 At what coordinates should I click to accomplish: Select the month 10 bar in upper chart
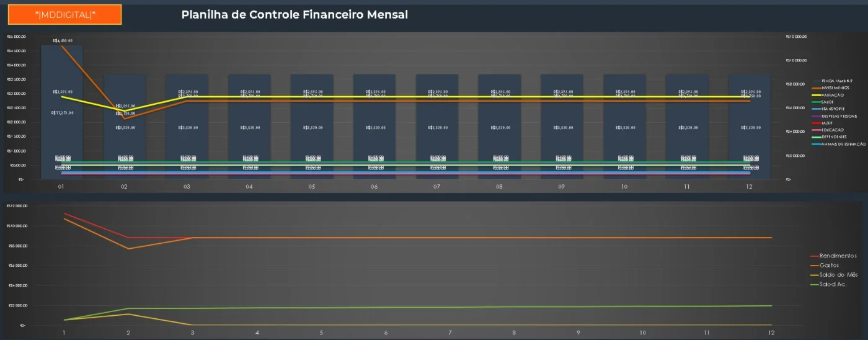point(624,127)
